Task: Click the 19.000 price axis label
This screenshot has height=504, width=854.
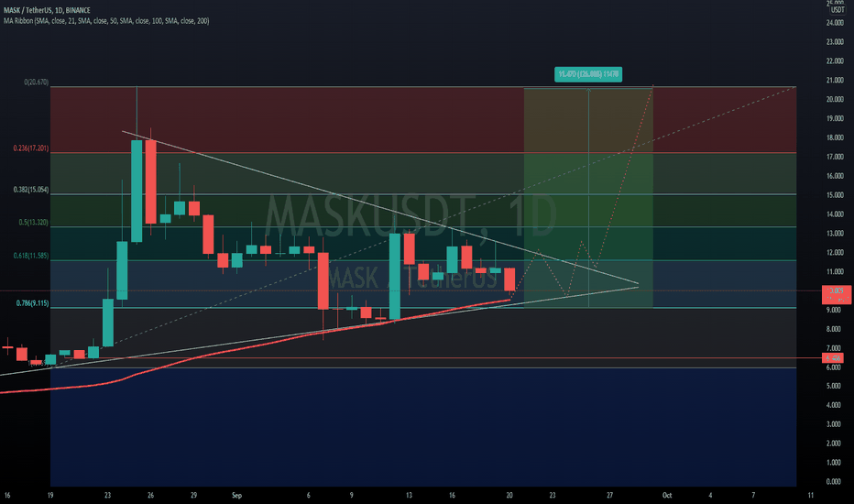Action: tap(835, 118)
